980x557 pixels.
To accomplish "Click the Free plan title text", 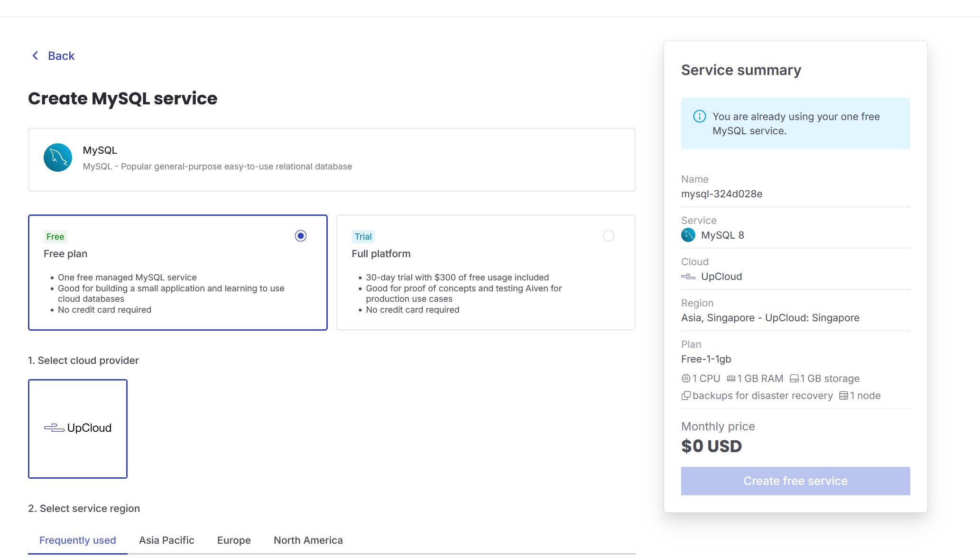I will pyautogui.click(x=65, y=254).
